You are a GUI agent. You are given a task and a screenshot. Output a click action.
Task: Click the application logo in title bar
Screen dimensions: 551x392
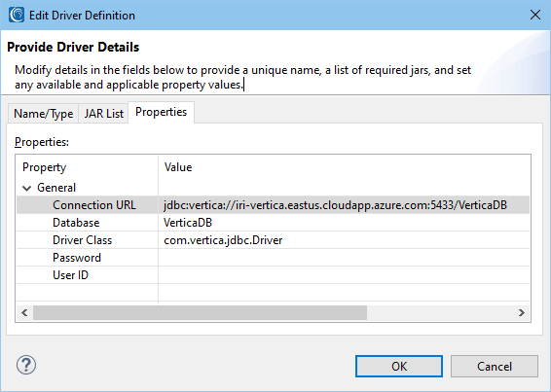[x=17, y=16]
